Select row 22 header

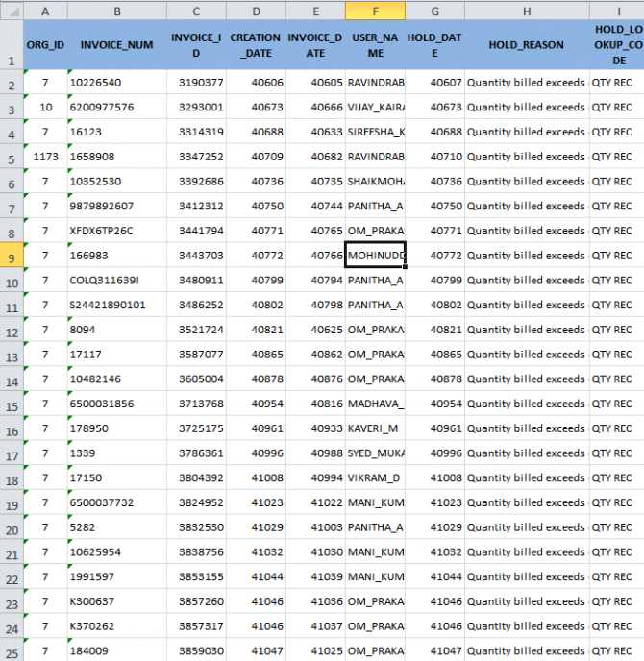click(x=12, y=576)
